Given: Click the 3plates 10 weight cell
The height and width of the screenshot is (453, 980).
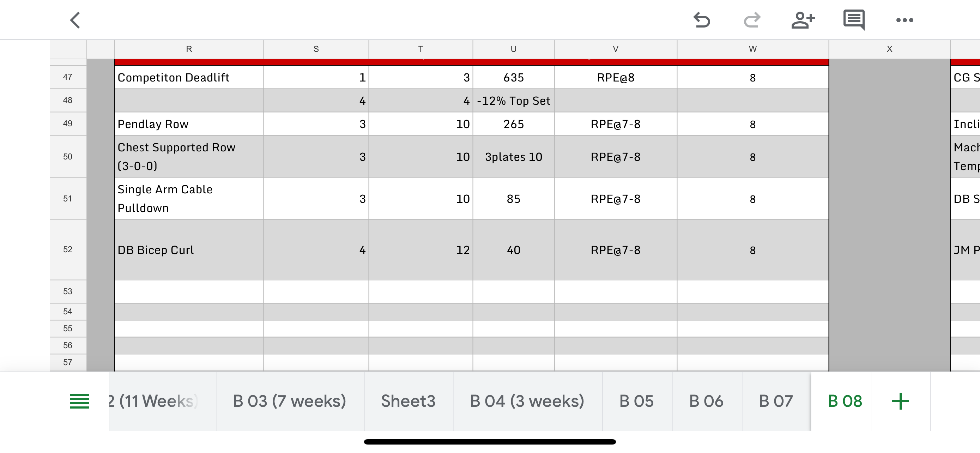Looking at the screenshot, I should pyautogui.click(x=513, y=157).
